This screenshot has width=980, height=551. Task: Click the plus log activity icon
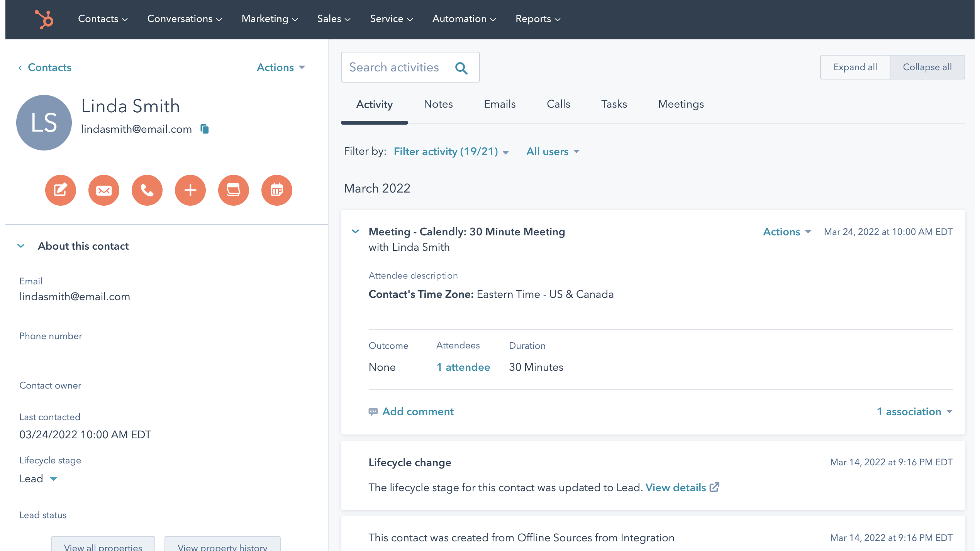190,190
